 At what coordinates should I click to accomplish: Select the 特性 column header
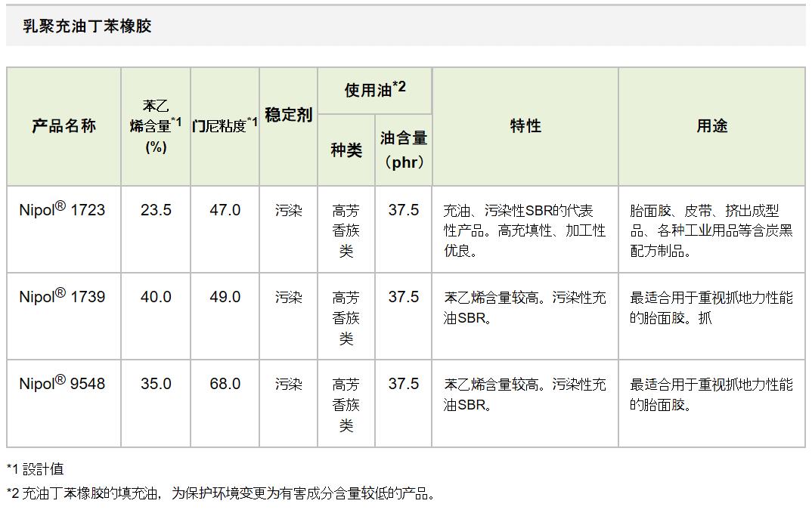coord(525,126)
